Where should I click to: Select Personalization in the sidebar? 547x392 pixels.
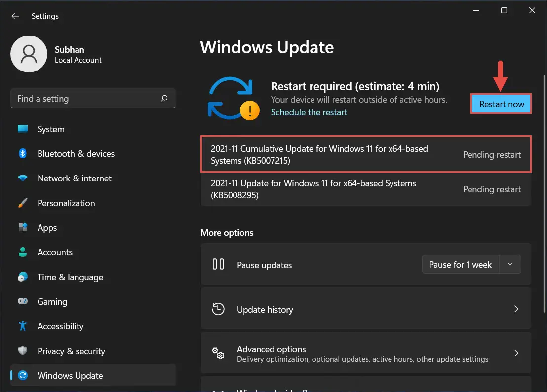pyautogui.click(x=93, y=203)
